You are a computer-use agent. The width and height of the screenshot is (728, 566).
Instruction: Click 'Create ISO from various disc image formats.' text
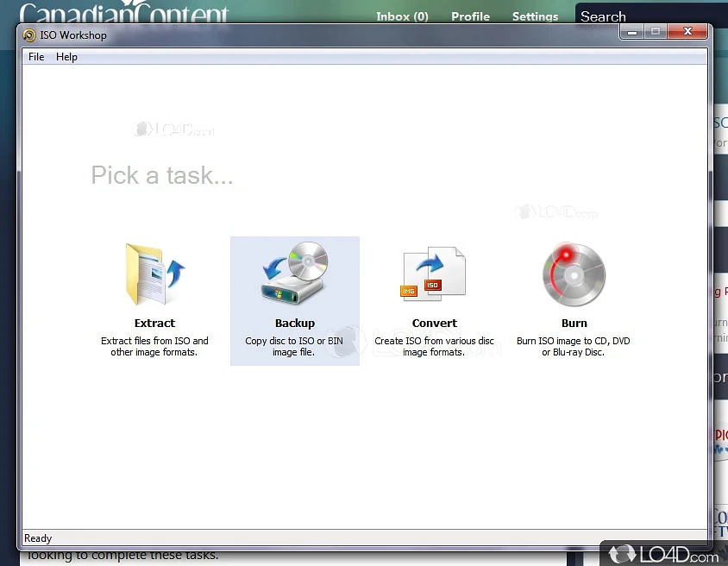434,346
